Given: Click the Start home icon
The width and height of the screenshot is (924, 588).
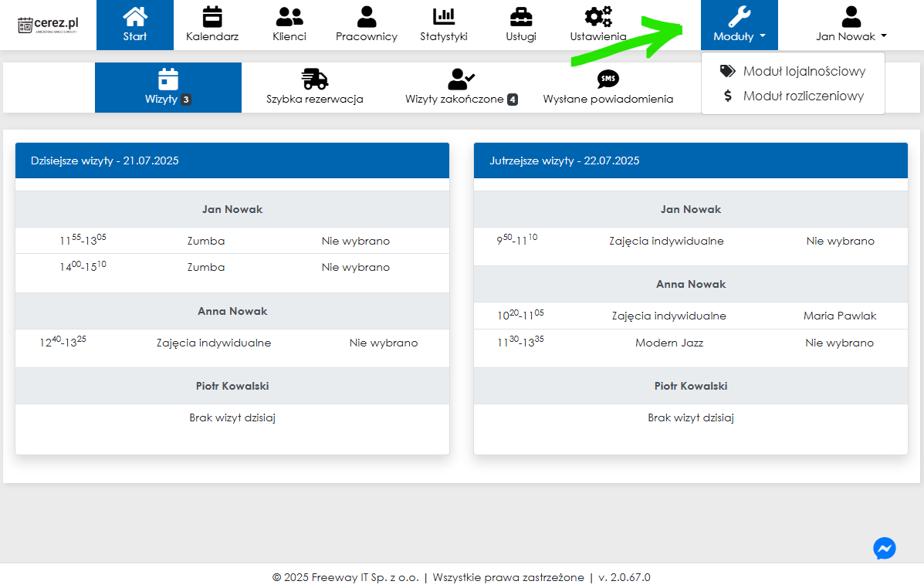Looking at the screenshot, I should [135, 16].
